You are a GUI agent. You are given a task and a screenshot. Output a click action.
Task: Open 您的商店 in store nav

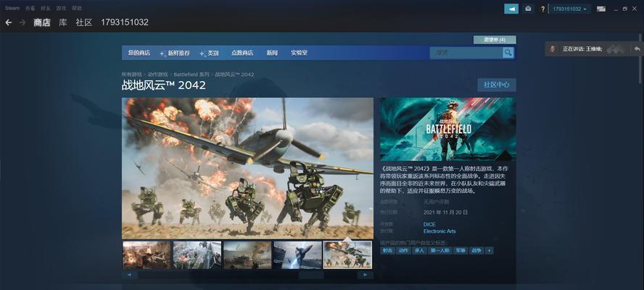(x=139, y=53)
